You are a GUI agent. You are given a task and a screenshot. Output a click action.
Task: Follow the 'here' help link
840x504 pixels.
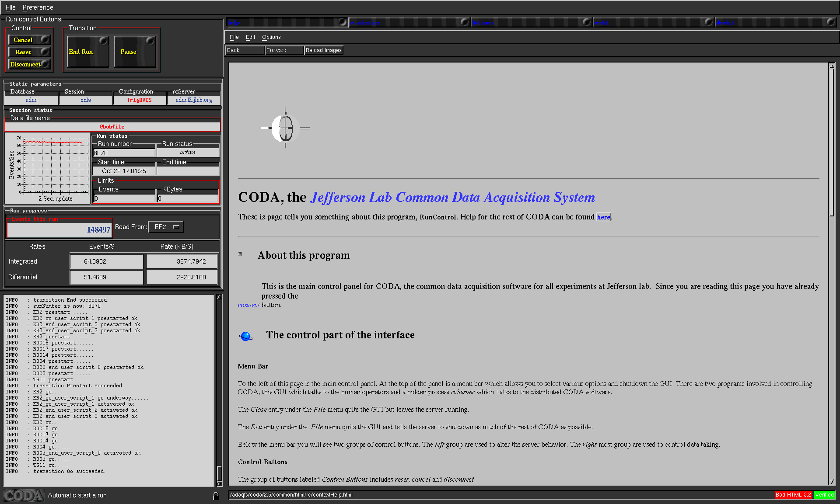pos(603,217)
